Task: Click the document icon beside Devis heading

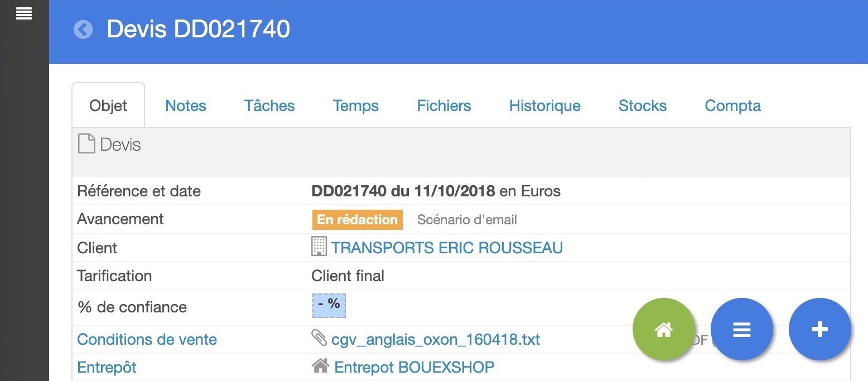Action: click(86, 144)
